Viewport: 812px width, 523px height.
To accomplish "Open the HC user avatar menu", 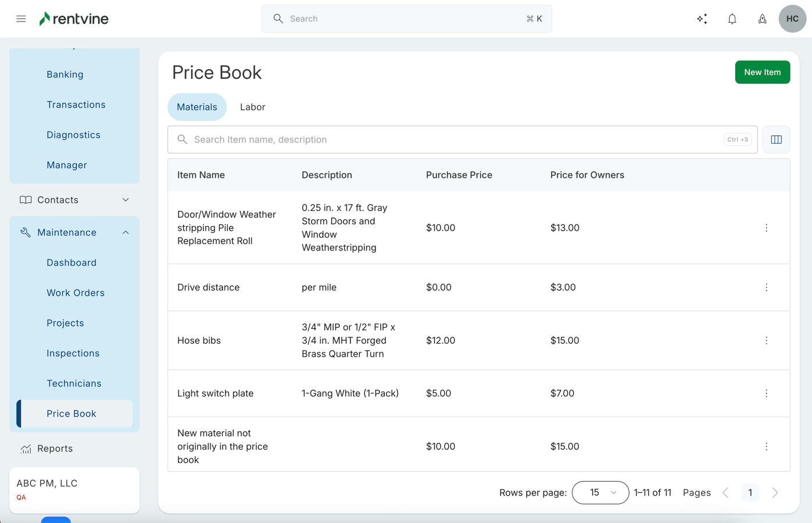I will click(792, 19).
